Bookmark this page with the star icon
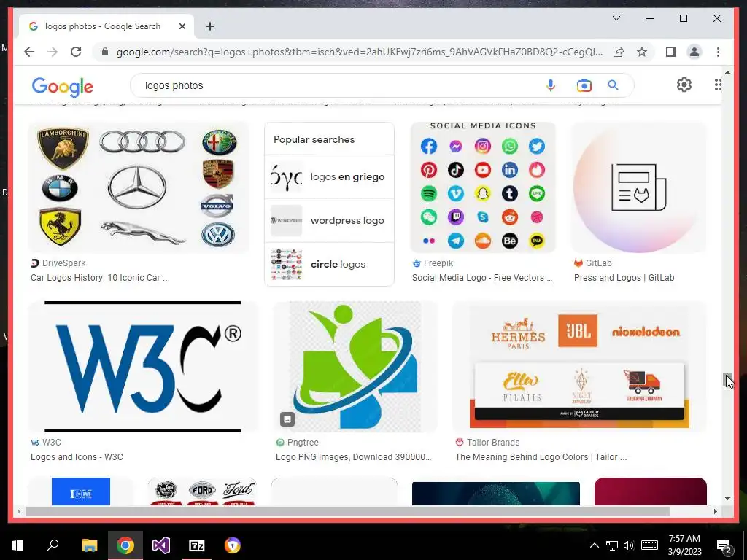Viewport: 747px width, 560px height. click(x=642, y=52)
